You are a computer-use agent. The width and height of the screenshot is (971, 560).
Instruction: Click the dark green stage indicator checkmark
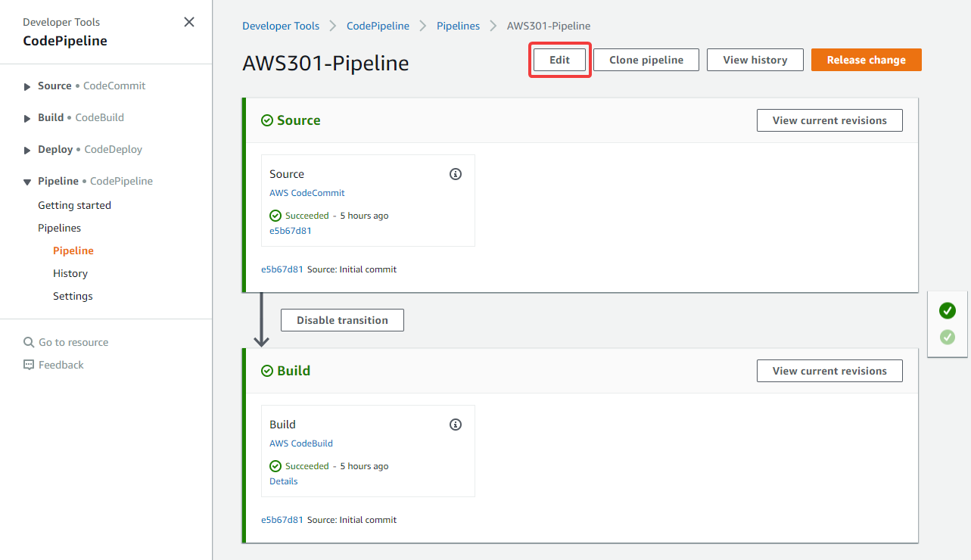pyautogui.click(x=948, y=310)
